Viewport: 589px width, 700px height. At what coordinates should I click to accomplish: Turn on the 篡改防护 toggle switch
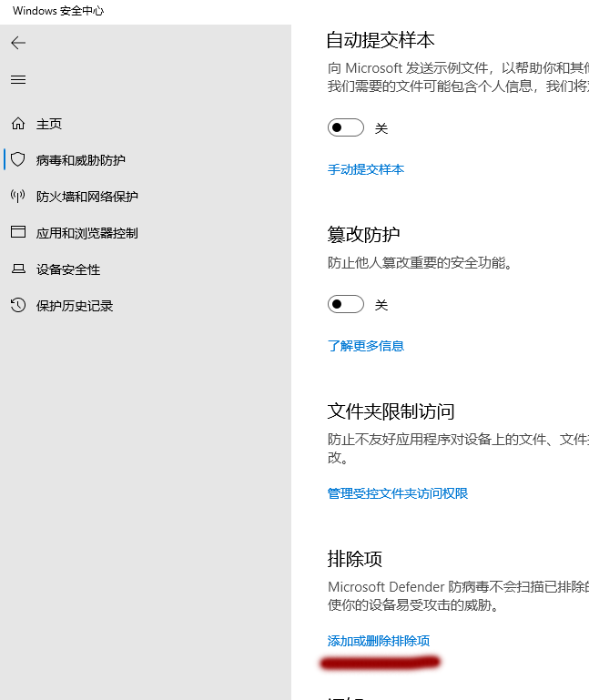(346, 304)
